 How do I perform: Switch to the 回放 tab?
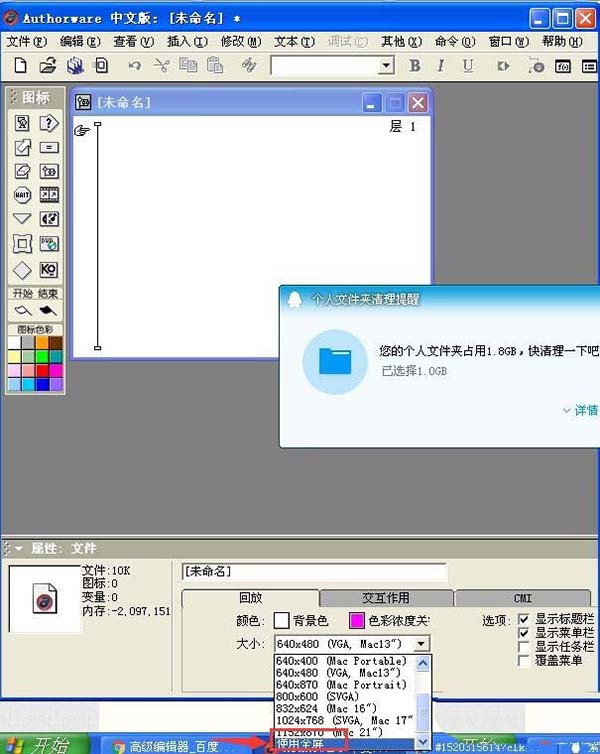250,598
